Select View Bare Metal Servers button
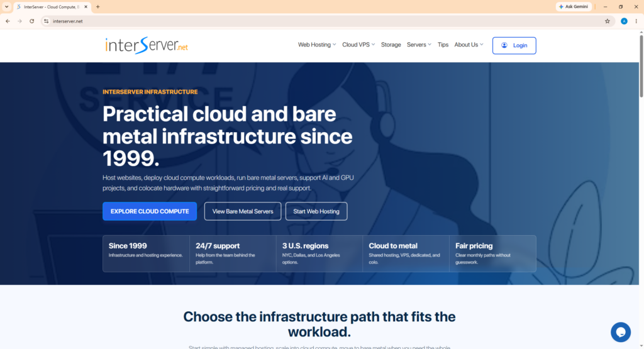 coord(243,211)
